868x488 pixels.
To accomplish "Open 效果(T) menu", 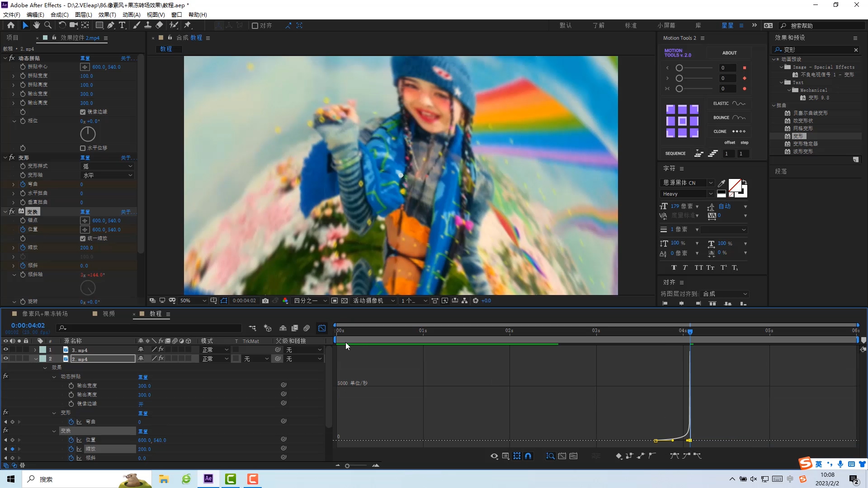I will pos(107,14).
